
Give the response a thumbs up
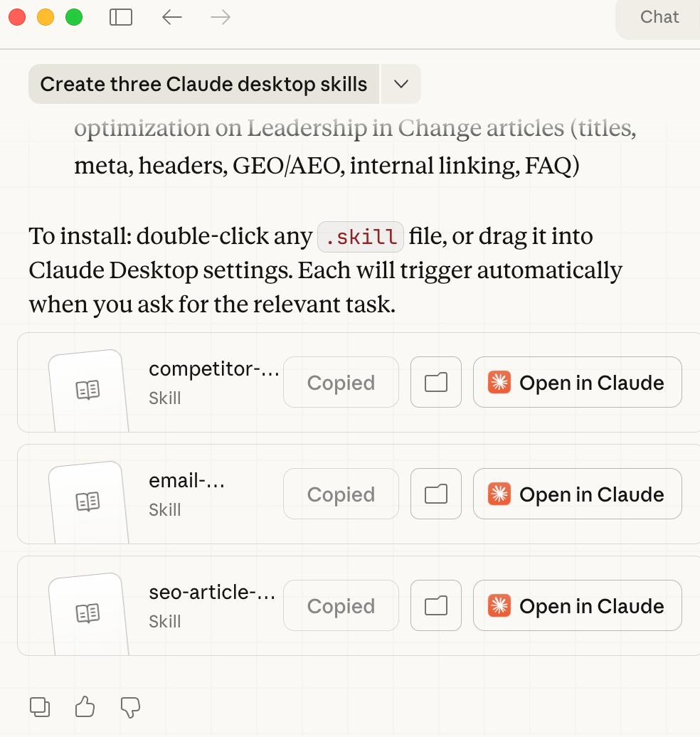[85, 706]
